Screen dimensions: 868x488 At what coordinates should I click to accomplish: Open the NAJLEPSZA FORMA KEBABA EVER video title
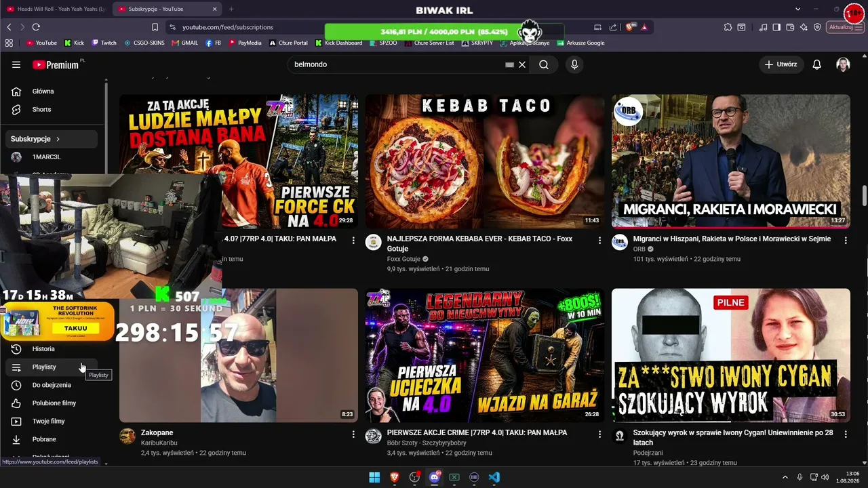pos(479,244)
